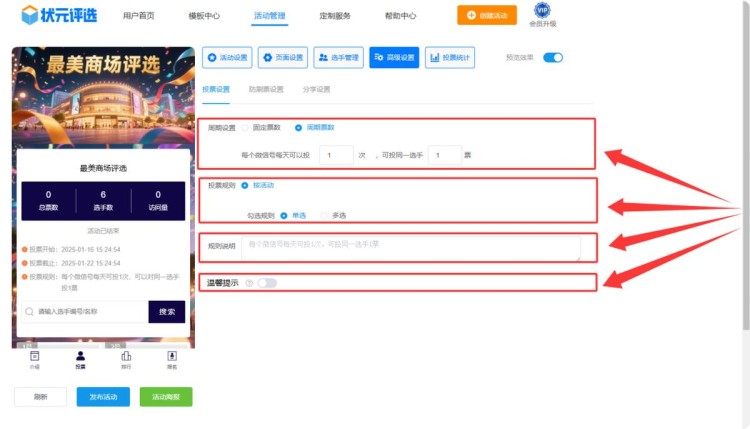
Task: Switch to the 分享设置 tab
Action: coord(316,89)
